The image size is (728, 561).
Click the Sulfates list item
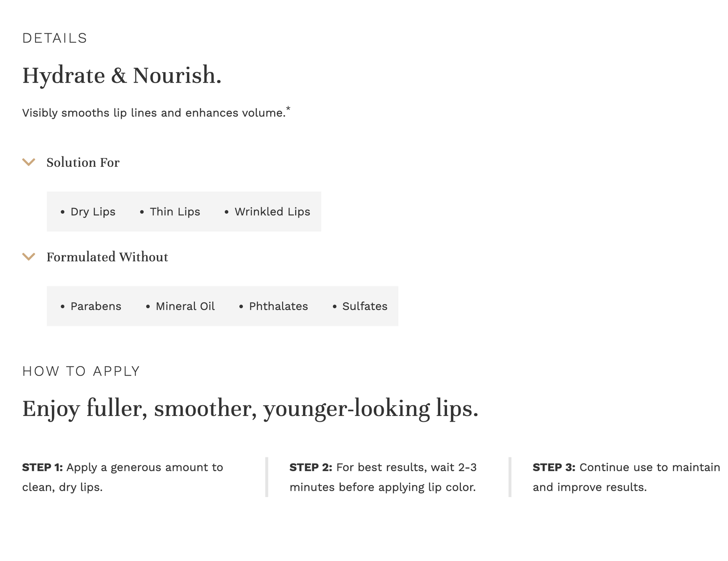pyautogui.click(x=364, y=306)
